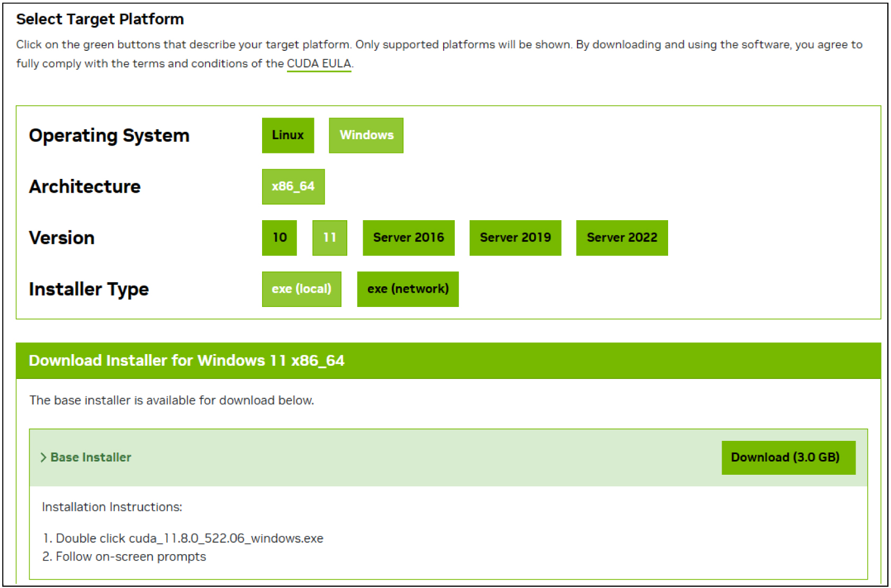This screenshot has width=891, height=588.
Task: Choose the exe (local) installer type
Action: click(302, 289)
